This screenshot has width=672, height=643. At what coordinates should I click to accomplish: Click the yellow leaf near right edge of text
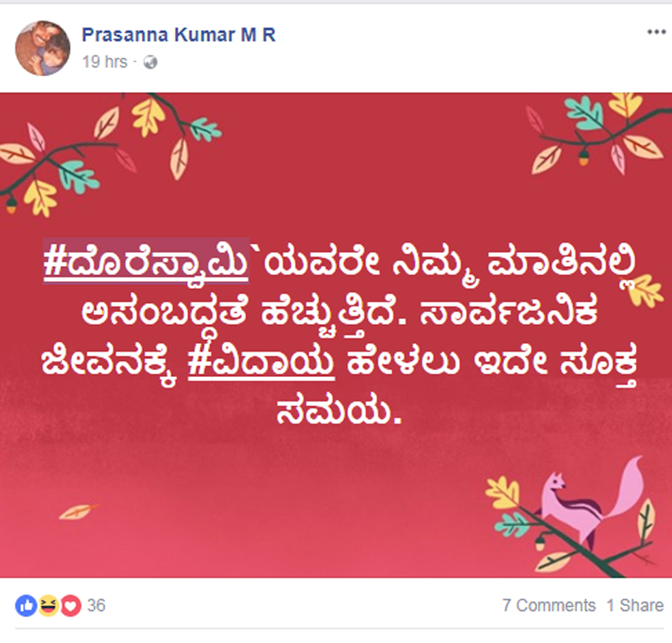(x=648, y=291)
